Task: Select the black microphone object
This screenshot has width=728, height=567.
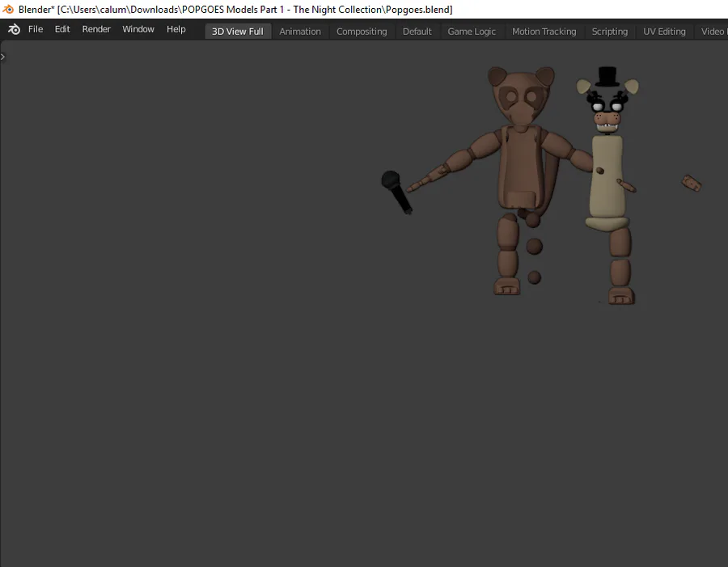Action: [396, 192]
